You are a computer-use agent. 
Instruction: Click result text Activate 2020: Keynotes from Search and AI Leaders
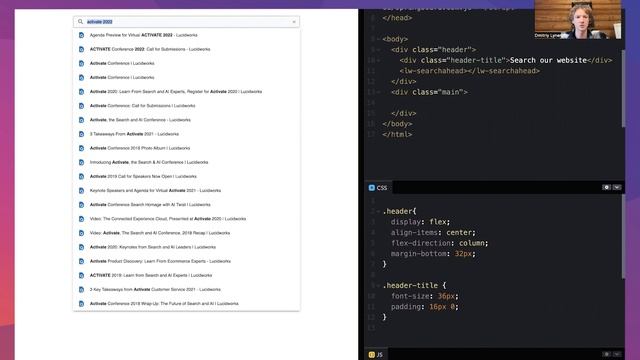pos(153,247)
